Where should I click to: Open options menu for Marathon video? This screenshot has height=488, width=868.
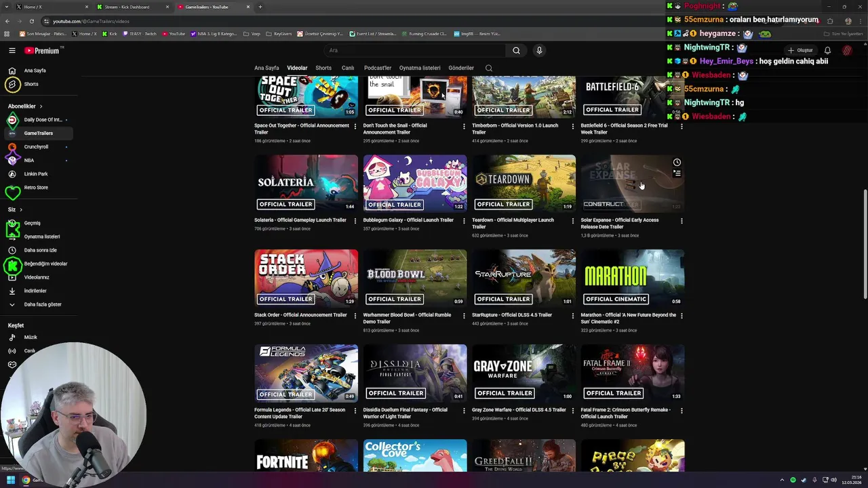coord(682,316)
